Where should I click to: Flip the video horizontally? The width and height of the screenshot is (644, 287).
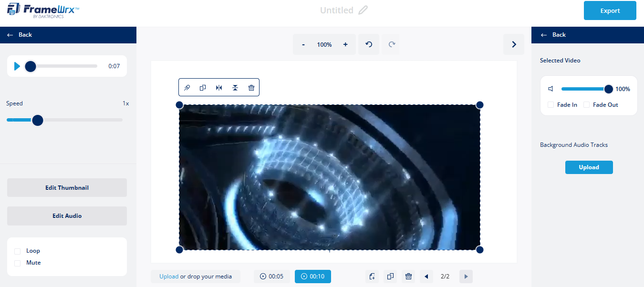[219, 87]
